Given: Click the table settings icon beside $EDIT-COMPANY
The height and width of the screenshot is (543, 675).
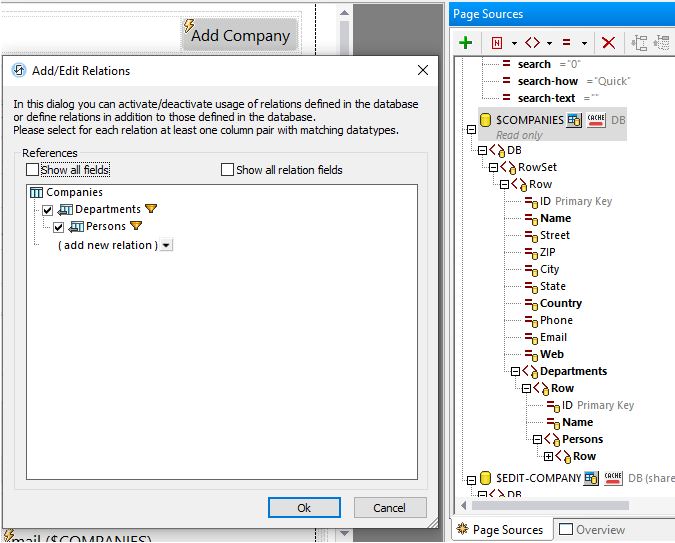Looking at the screenshot, I should [x=592, y=478].
